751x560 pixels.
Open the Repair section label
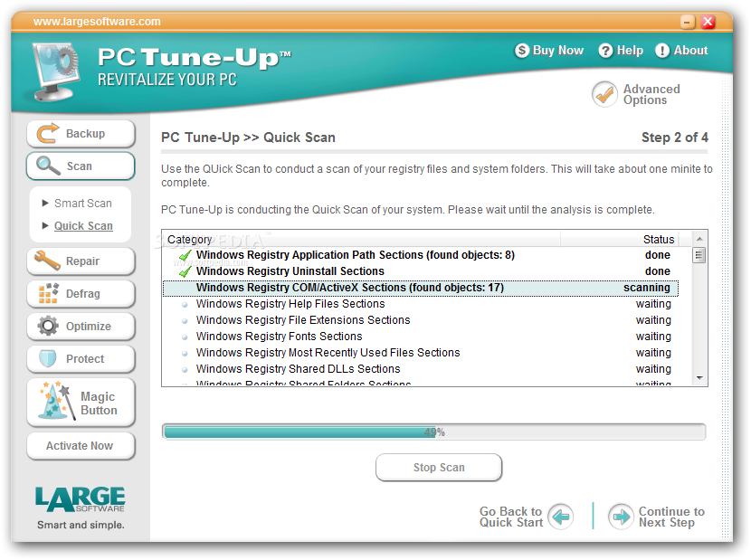(x=82, y=261)
